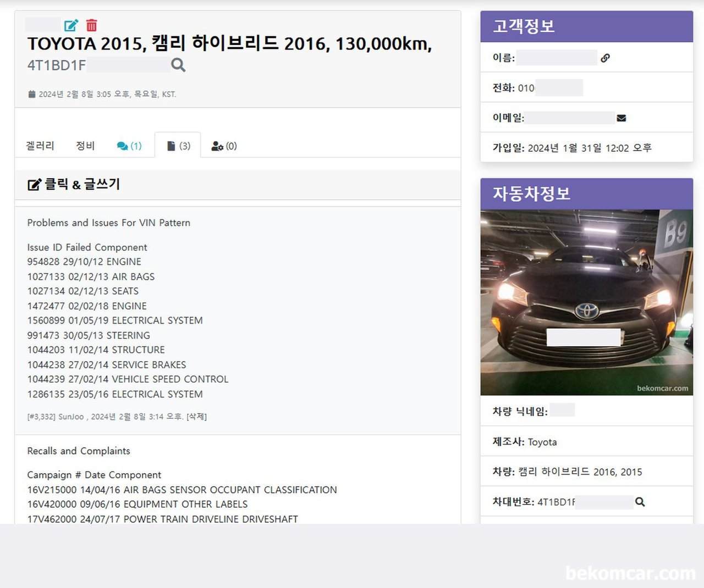Click issue row 1044203 STRUCTURE

coord(96,350)
